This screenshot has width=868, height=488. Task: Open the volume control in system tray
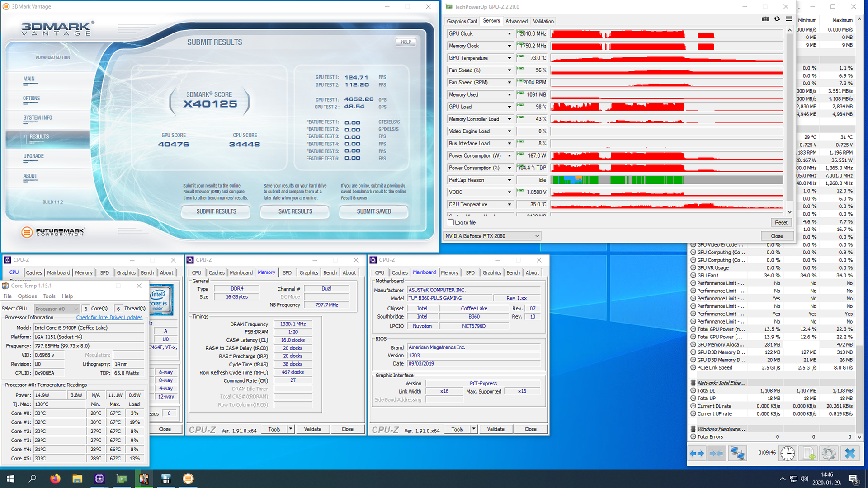(x=804, y=479)
